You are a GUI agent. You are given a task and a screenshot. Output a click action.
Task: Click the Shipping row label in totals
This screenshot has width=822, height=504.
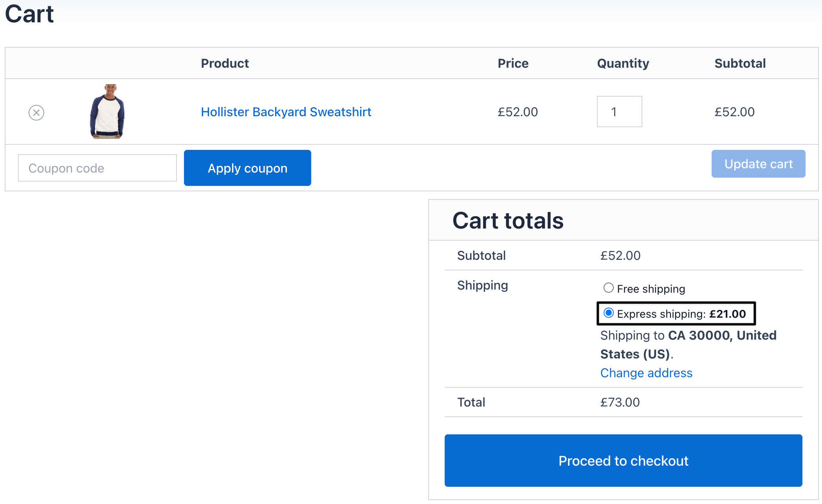(482, 285)
